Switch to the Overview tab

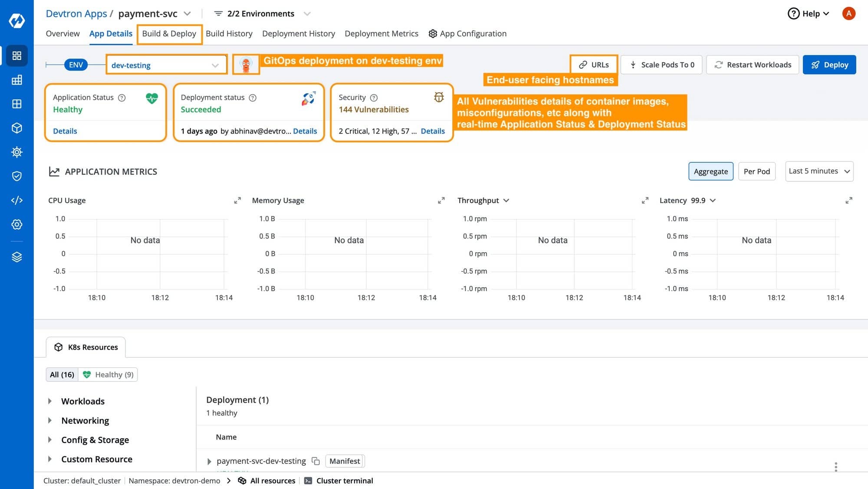62,33
